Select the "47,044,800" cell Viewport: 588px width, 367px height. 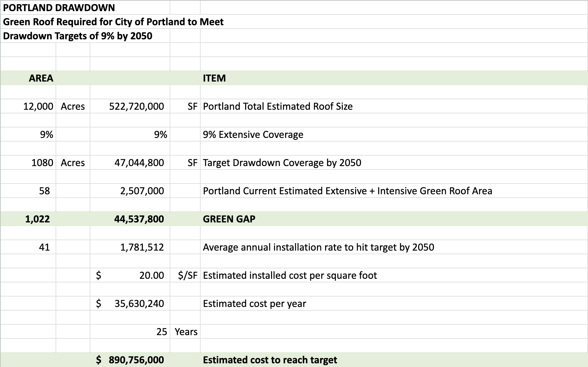[x=139, y=163]
